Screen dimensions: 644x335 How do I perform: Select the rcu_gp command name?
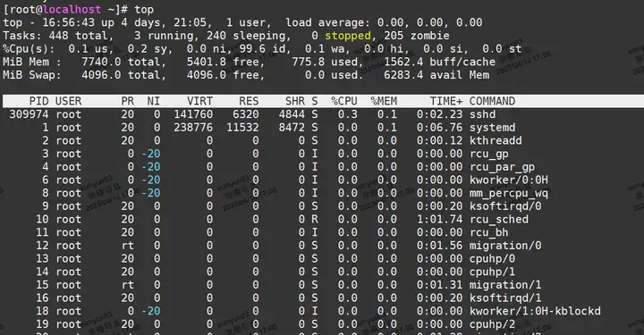coord(489,154)
